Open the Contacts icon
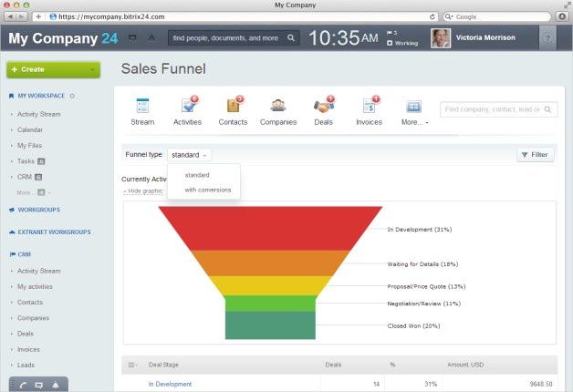This screenshot has width=573, height=392. tap(234, 105)
